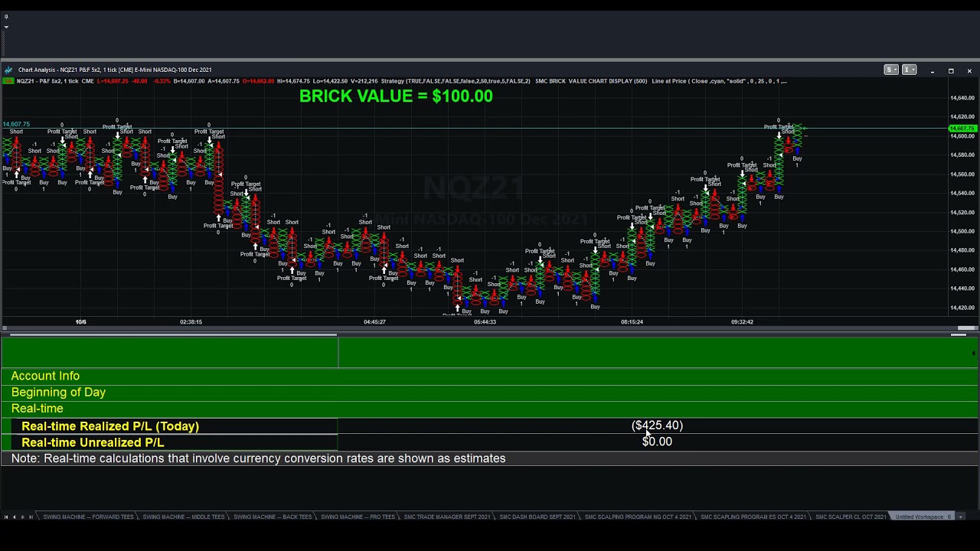Click the 10/6 date label on time axis
This screenshot has width=980, height=551.
pyautogui.click(x=80, y=322)
